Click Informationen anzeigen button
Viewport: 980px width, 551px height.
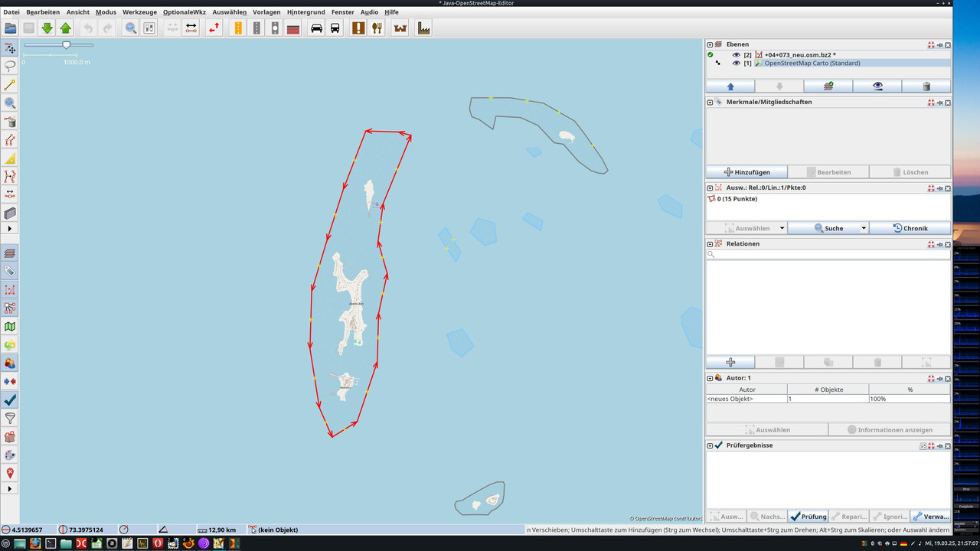890,430
